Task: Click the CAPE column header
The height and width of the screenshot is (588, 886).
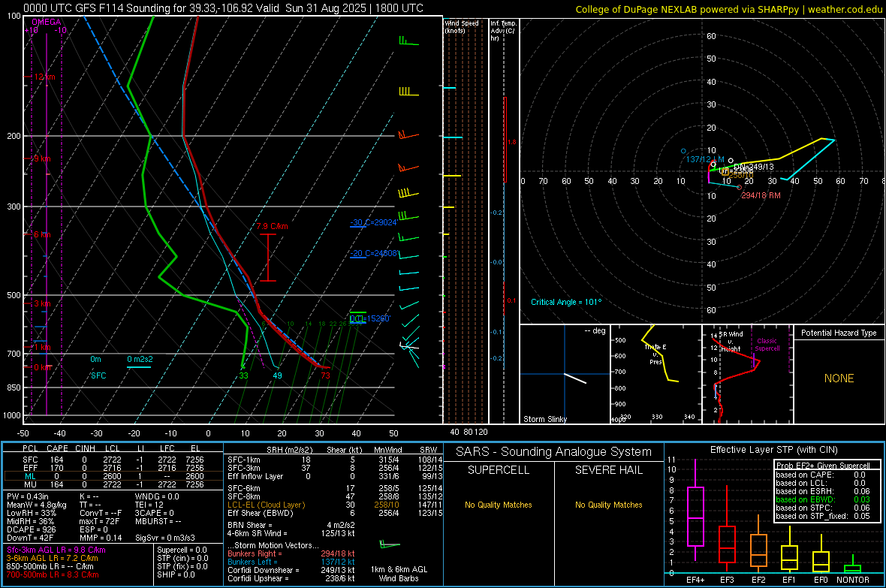Action: coord(57,448)
